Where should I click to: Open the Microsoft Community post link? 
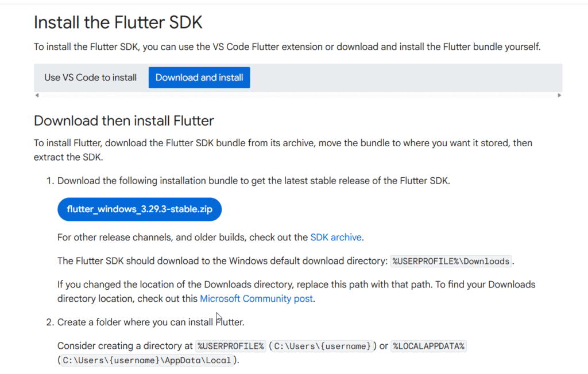tap(256, 299)
